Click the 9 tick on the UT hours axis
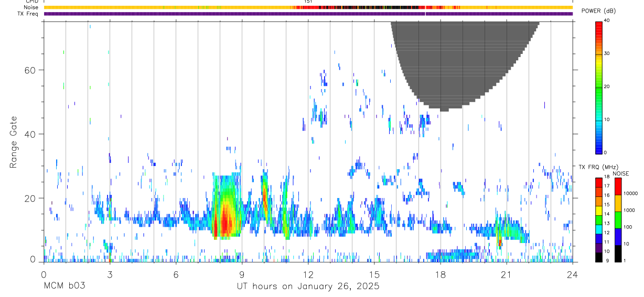644x297 pixels. click(242, 274)
